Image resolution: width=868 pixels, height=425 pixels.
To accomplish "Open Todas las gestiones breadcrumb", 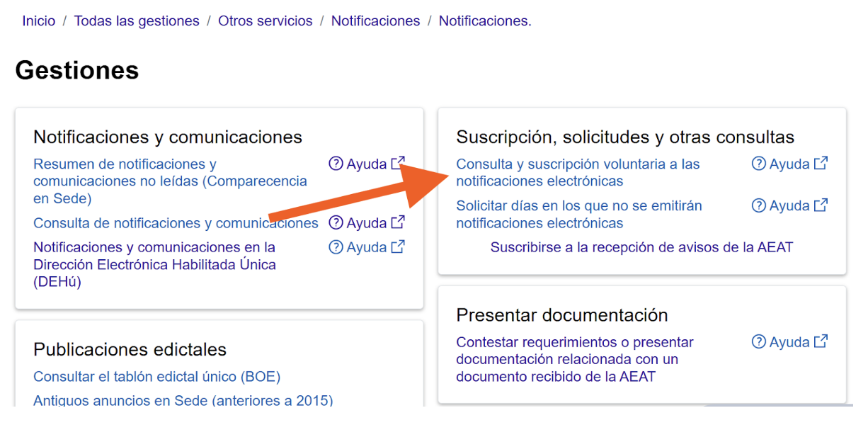I will pyautogui.click(x=137, y=21).
